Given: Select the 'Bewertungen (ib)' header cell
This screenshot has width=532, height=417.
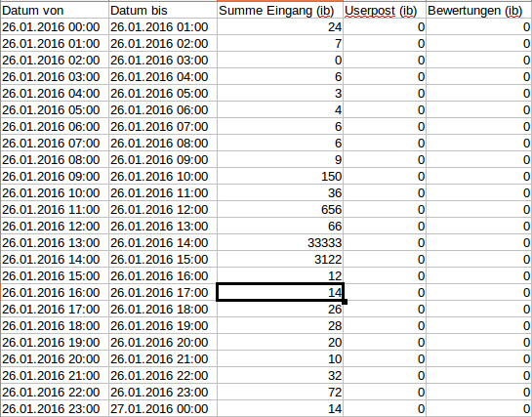Looking at the screenshot, I should tap(478, 11).
